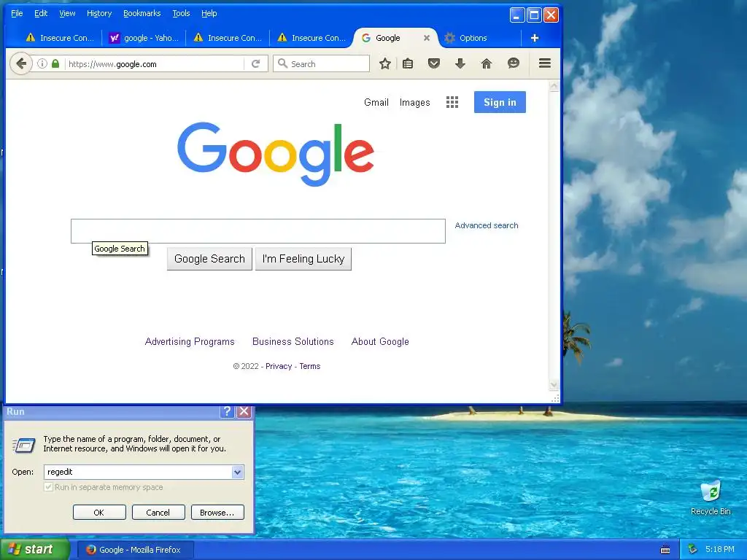Toggle Run in separate memory space checkbox
The width and height of the screenshot is (747, 560).
(48, 487)
